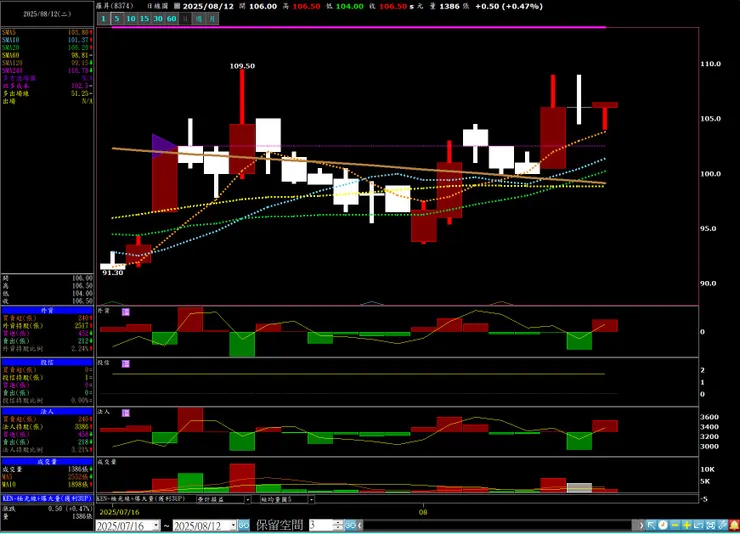The height and width of the screenshot is (534, 740).
Task: Click the purple triangle marker on chart
Action: [163, 145]
